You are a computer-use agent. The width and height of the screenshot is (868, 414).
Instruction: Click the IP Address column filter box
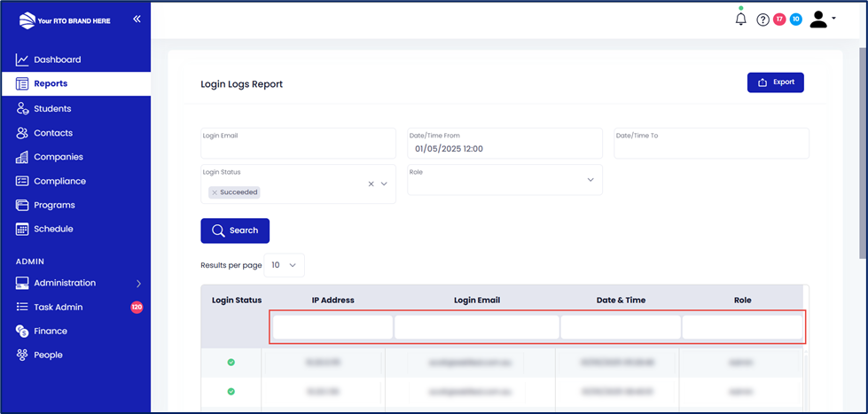point(332,327)
